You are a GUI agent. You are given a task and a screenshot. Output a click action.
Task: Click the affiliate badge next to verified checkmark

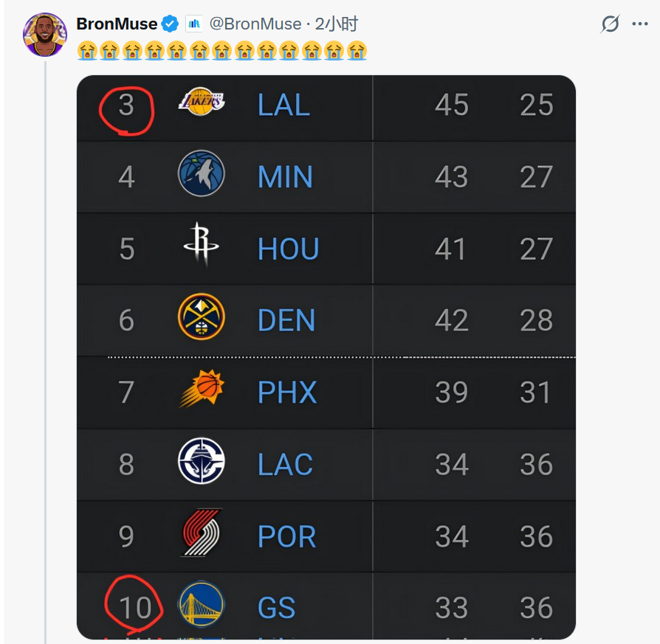coord(193,24)
